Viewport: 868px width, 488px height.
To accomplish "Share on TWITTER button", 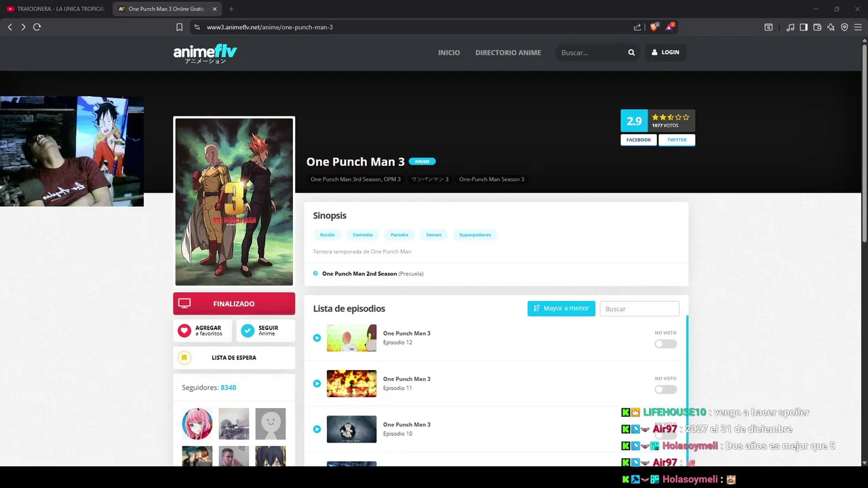I will click(677, 140).
